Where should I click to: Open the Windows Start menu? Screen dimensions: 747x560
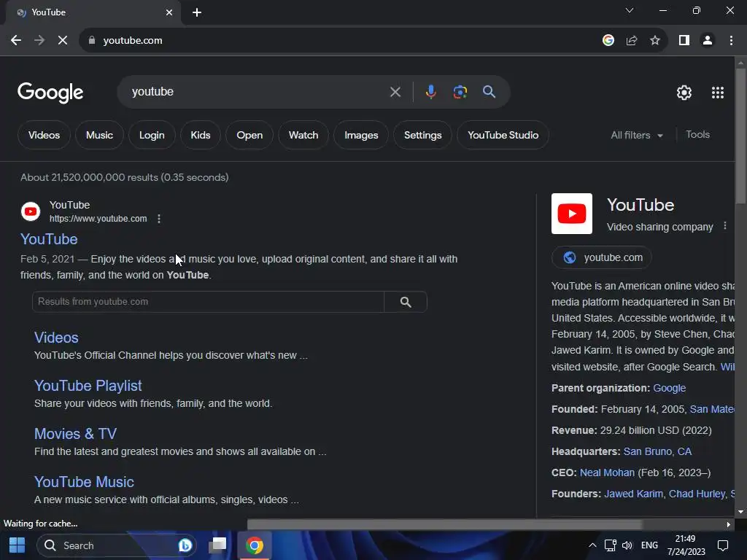click(x=18, y=545)
